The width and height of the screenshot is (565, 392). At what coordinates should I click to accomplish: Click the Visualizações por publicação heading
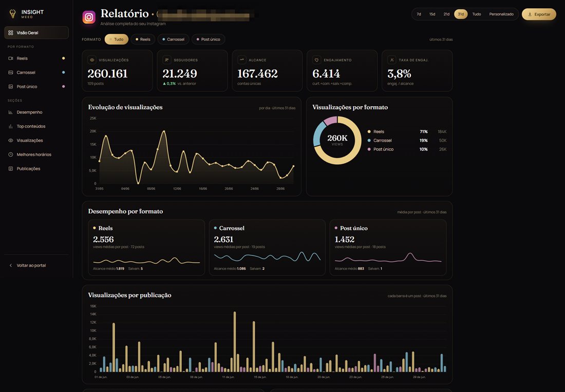pyautogui.click(x=130, y=295)
